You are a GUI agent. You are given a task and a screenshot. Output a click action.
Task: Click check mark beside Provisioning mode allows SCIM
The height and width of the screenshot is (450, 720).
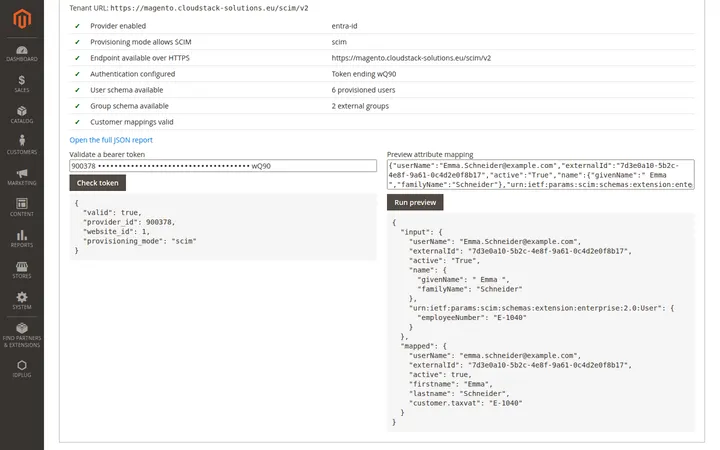[77, 42]
